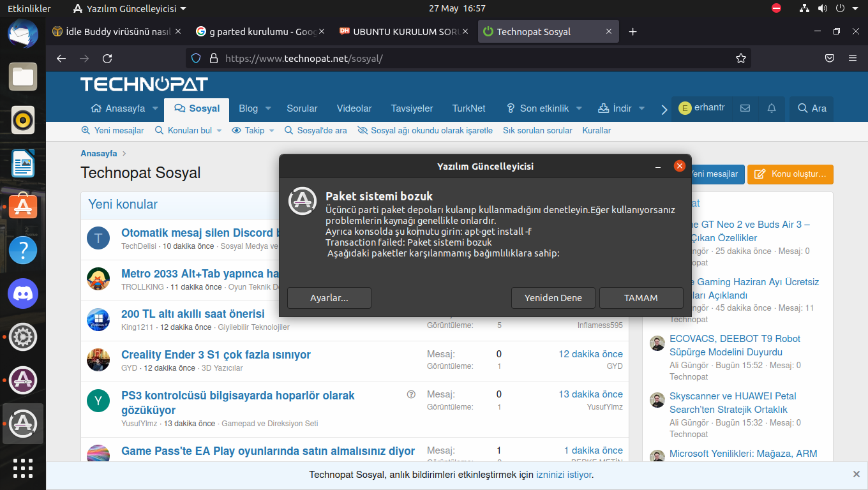The width and height of the screenshot is (868, 490).
Task: Click Ayarlar... in the updater dialog
Action: coord(329,298)
